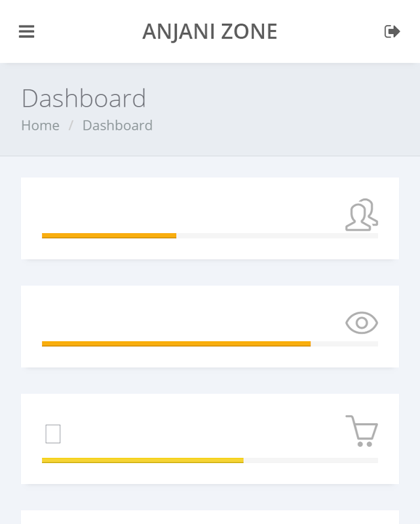420x524 pixels.
Task: Click the shopping cart icon
Action: (x=362, y=431)
